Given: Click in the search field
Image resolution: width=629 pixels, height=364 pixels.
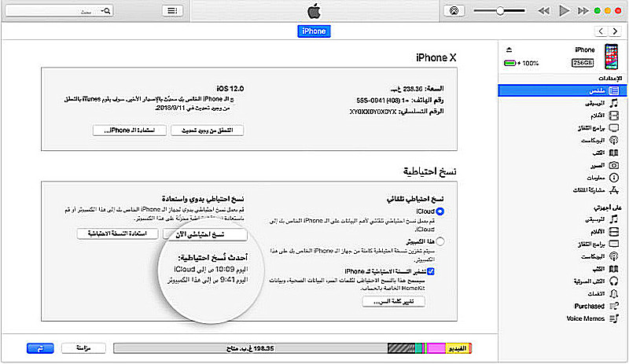Looking at the screenshot, I should click(59, 11).
